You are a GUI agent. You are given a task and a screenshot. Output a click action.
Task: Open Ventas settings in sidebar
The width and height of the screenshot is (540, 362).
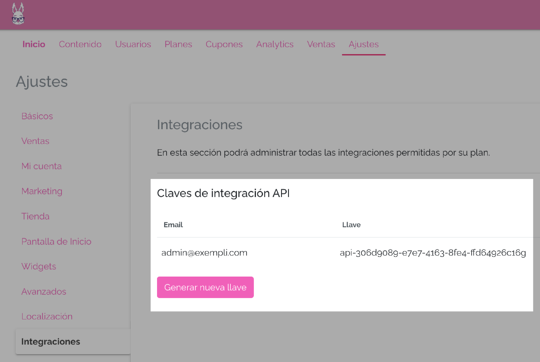click(x=35, y=141)
